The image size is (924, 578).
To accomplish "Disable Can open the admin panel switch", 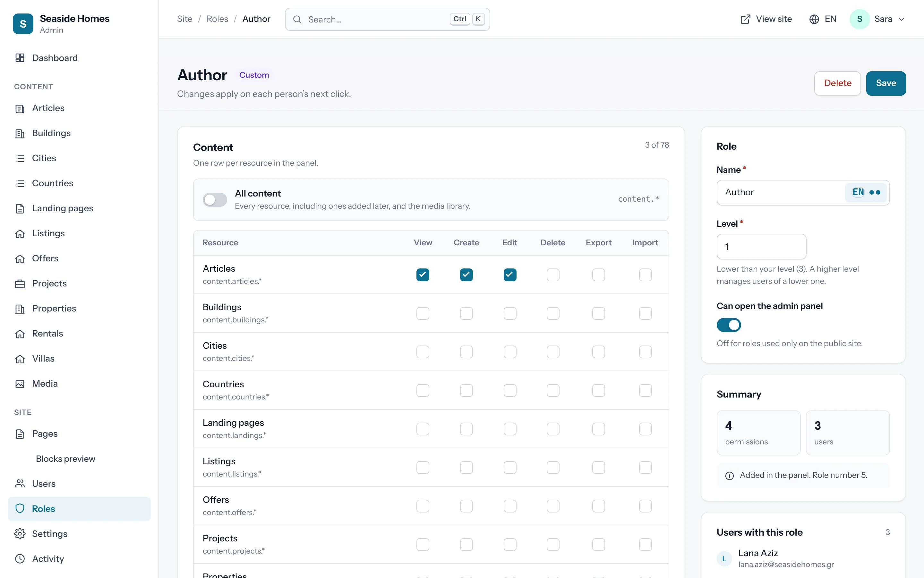I will click(729, 325).
